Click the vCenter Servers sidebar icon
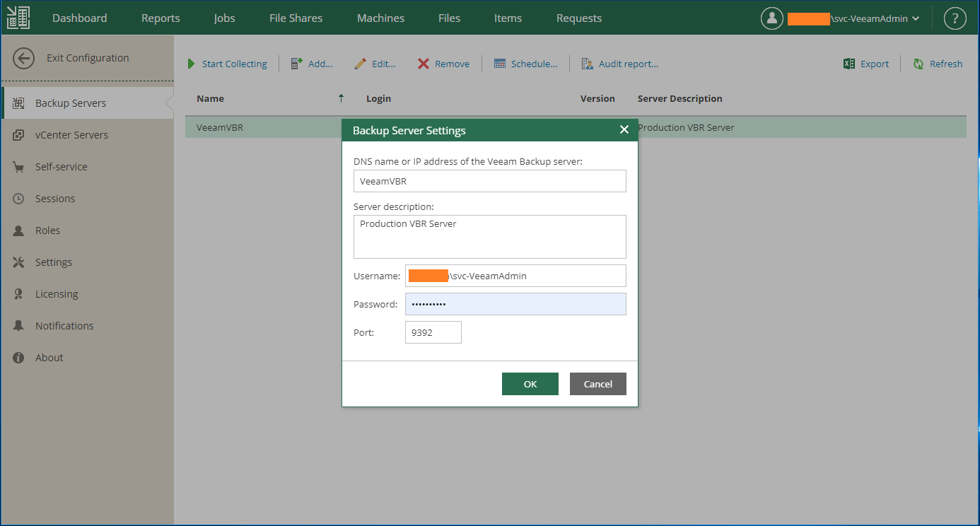Screen dimensions: 980x526 (x=19, y=135)
